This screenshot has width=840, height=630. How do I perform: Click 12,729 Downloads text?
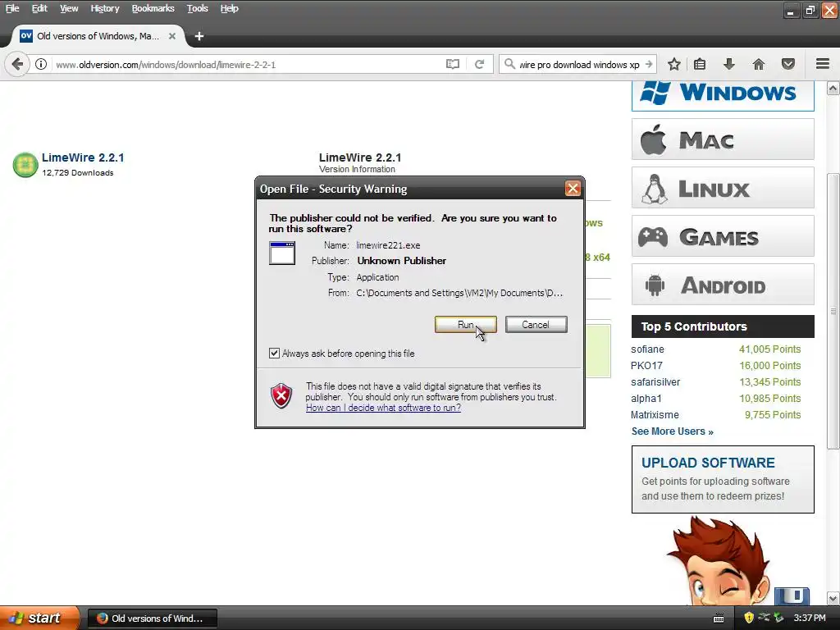(78, 172)
